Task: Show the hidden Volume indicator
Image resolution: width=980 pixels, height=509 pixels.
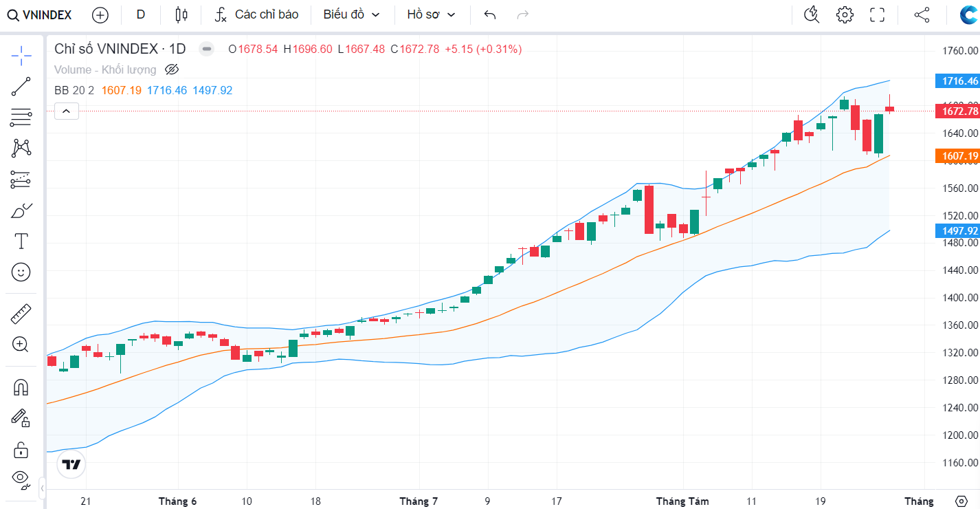Action: tap(172, 69)
